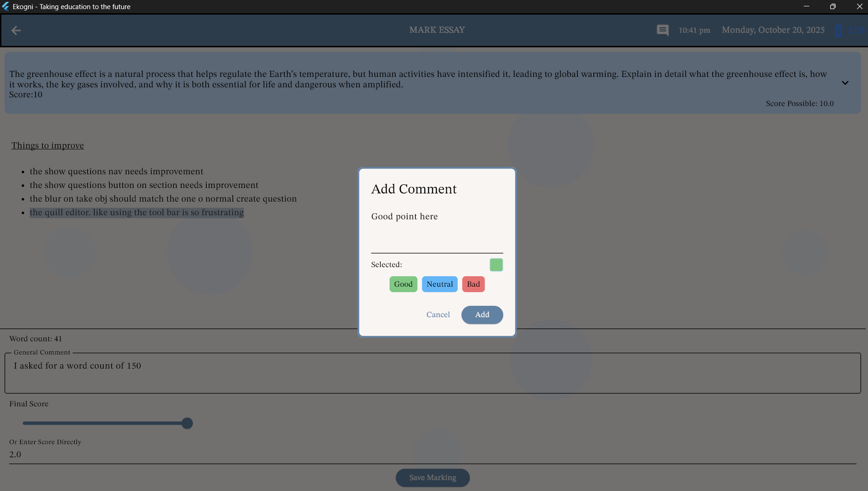Screen dimensions: 868x491
Task: Select the Neutral comment type
Action: click(439, 284)
